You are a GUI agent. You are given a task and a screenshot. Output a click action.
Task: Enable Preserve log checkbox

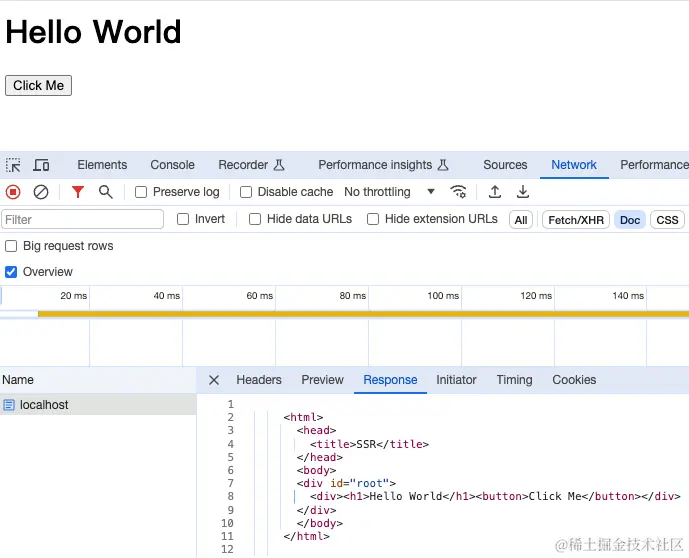tap(141, 192)
